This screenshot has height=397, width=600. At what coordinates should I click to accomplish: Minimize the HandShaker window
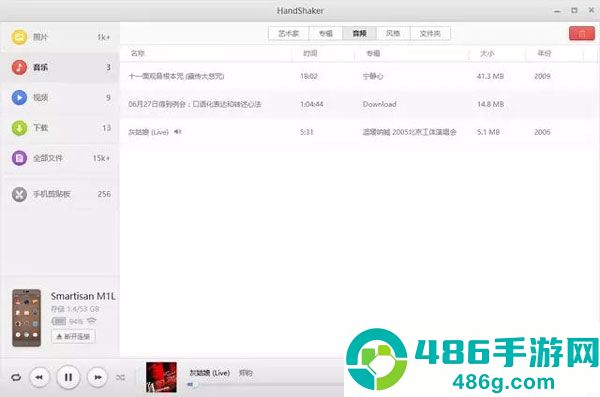[557, 11]
